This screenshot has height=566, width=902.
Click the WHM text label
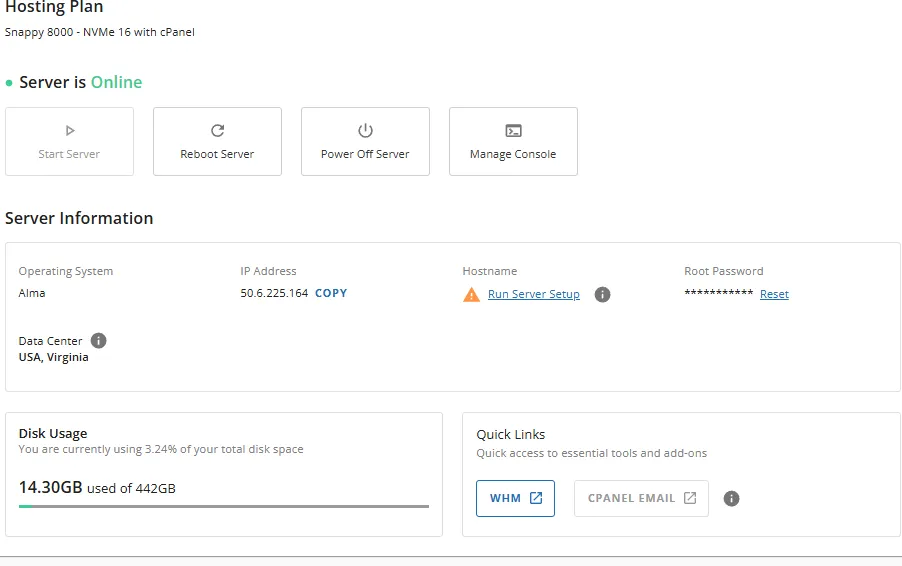click(505, 498)
